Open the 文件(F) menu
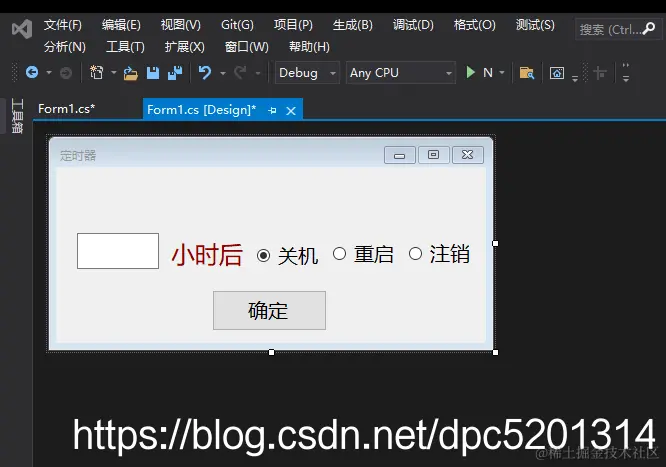Image resolution: width=666 pixels, height=467 pixels. pyautogui.click(x=62, y=25)
